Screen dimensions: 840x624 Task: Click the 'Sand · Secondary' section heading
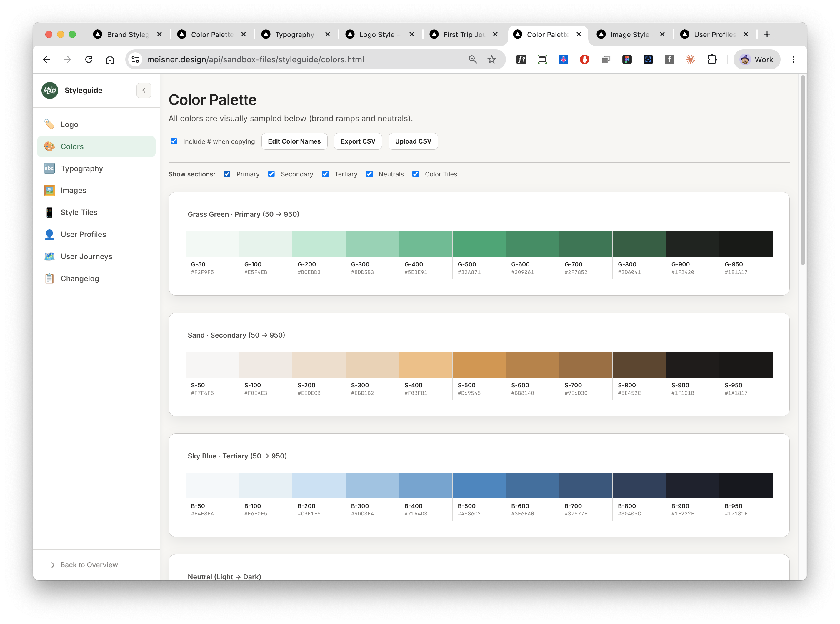pos(236,335)
